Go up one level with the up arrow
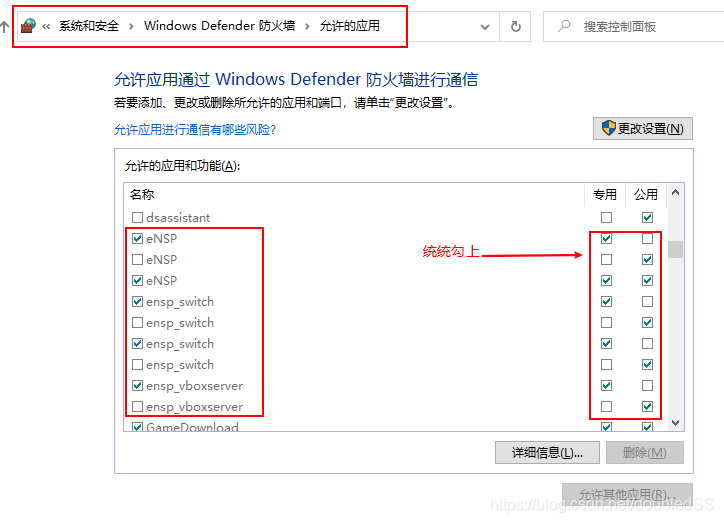Viewport: 724px width, 523px height. coord(4,27)
